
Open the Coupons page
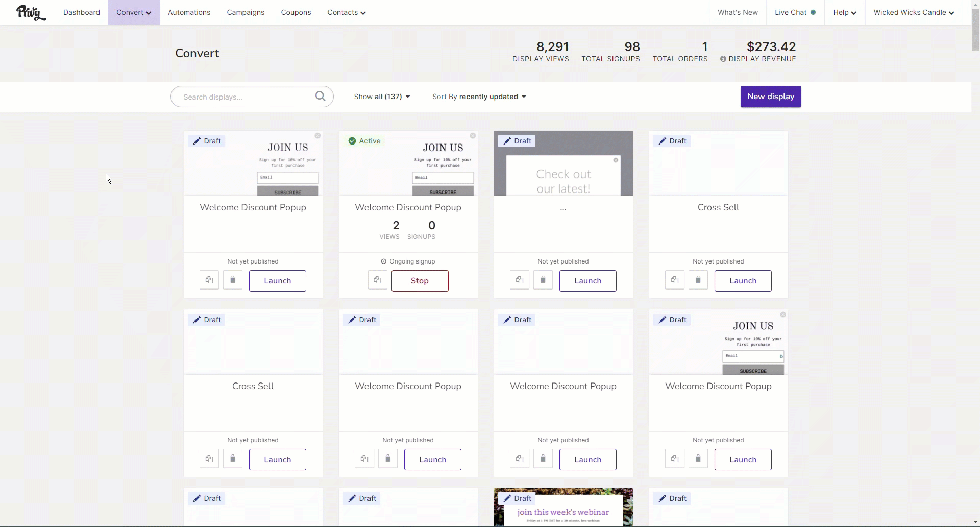296,12
